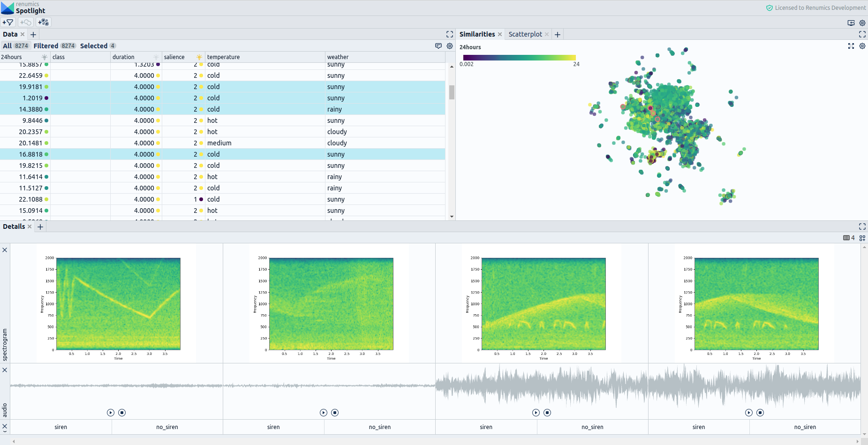This screenshot has height=445, width=868.
Task: Select row with 24hours value 22.1088
Action: pos(222,199)
